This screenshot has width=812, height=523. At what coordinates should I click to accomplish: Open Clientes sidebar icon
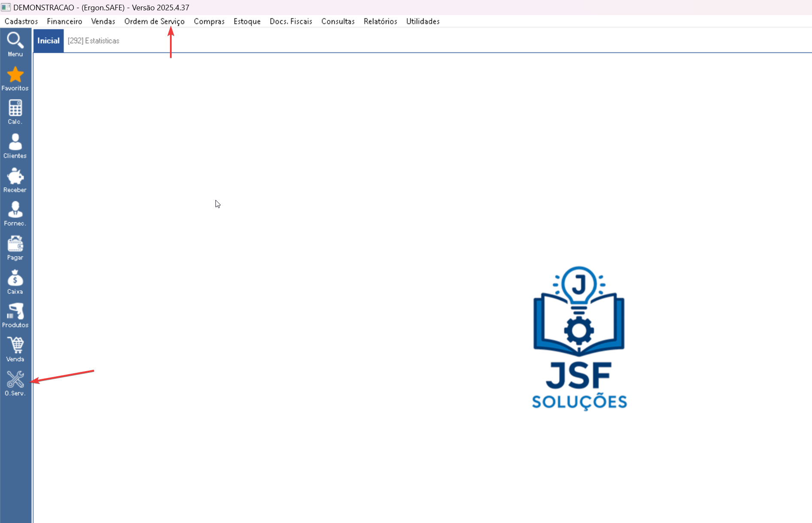15,146
